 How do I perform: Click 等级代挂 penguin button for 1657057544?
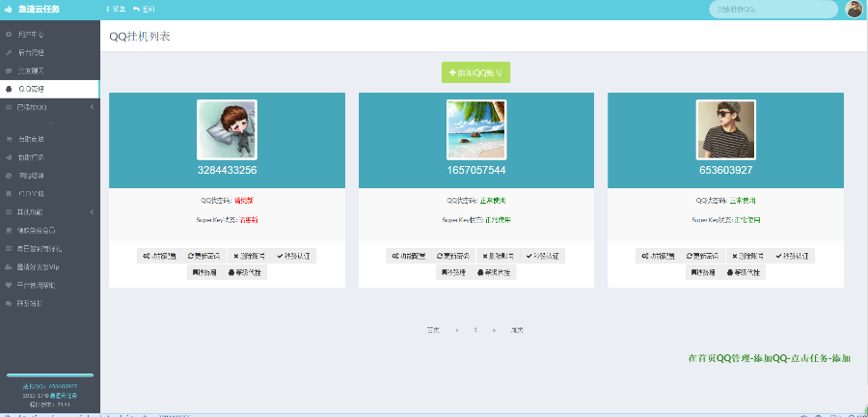tap(493, 272)
